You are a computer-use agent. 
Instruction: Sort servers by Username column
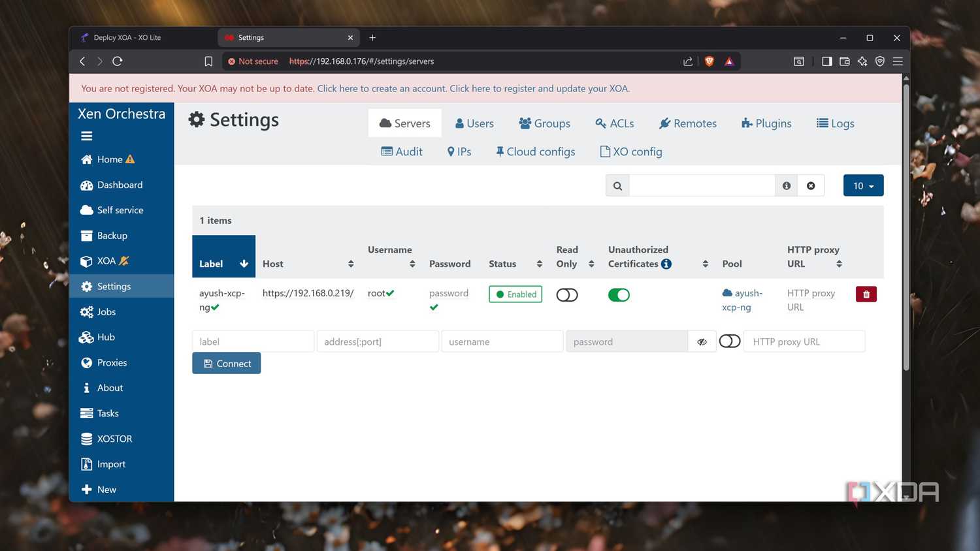(x=391, y=257)
